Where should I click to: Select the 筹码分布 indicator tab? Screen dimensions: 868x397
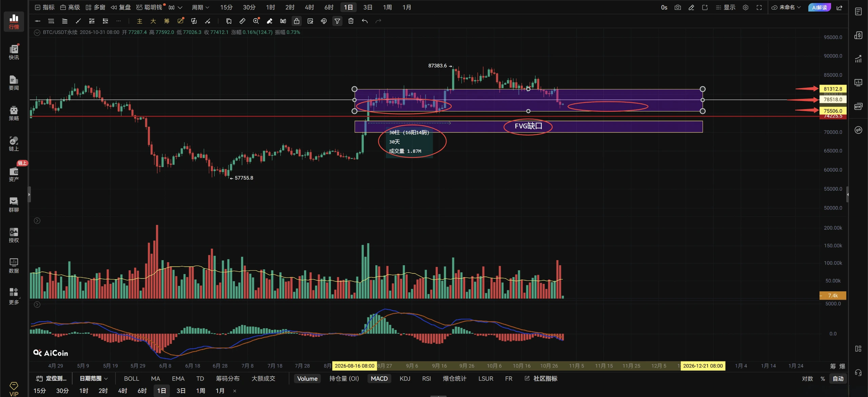pos(228,378)
